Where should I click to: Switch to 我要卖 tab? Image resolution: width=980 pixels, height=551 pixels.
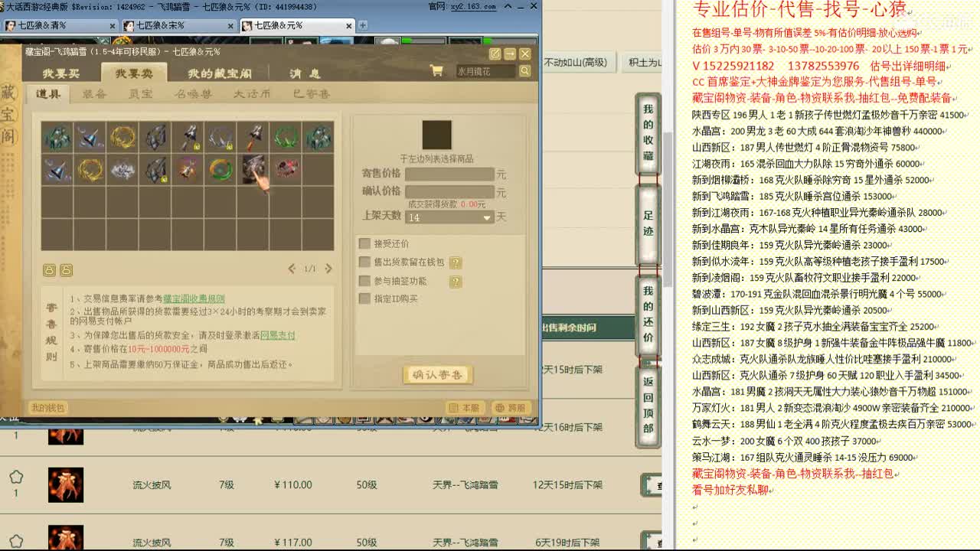(x=134, y=73)
